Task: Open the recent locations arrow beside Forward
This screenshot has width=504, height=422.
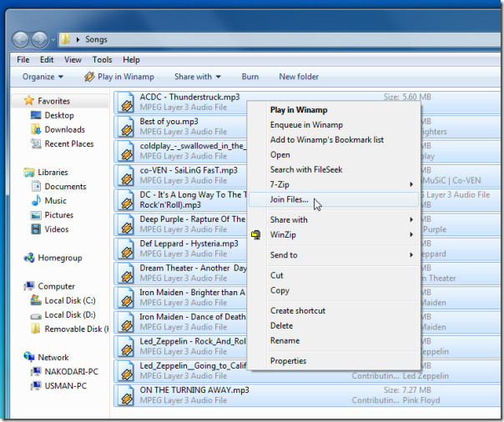Action: point(53,40)
